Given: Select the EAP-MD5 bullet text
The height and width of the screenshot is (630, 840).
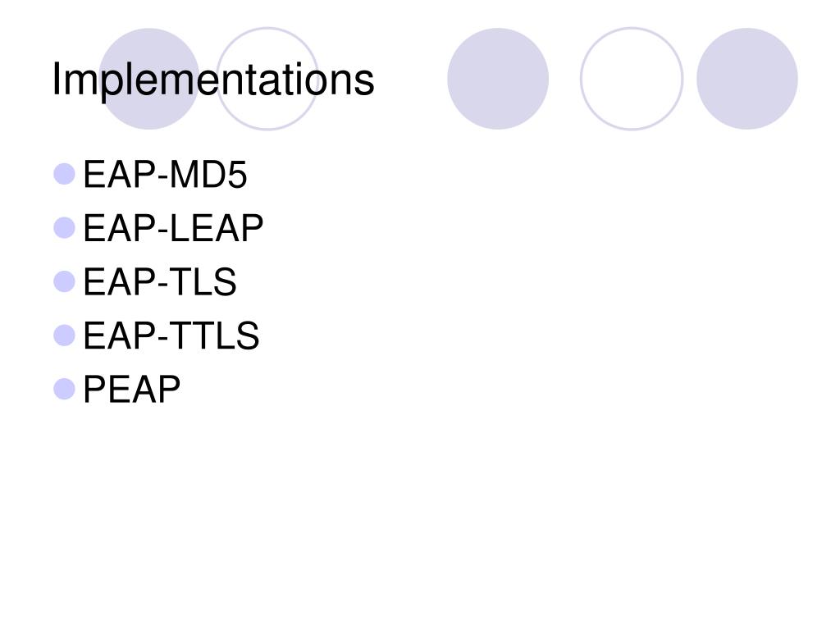Looking at the screenshot, I should pos(165,175).
